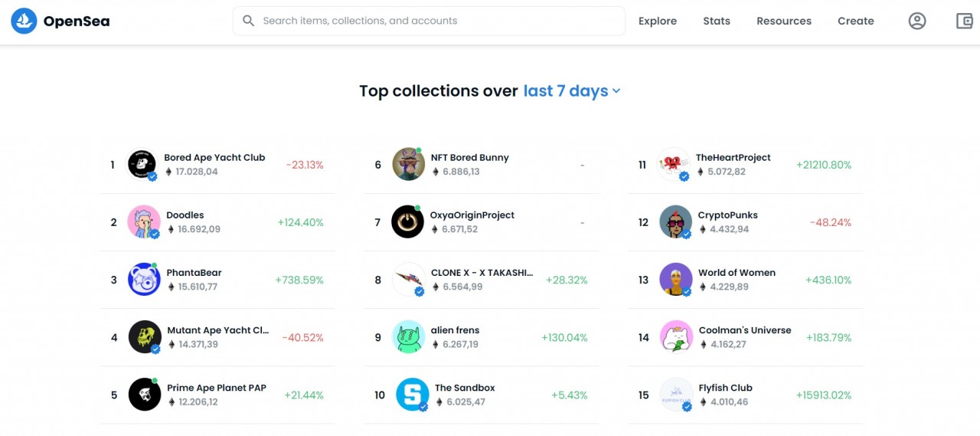Click The Sandbox logo avatar
980x436 pixels.
[x=412, y=395]
